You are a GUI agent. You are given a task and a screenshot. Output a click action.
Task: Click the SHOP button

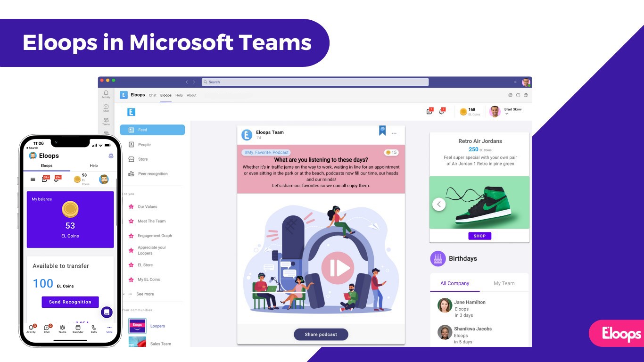coord(479,236)
